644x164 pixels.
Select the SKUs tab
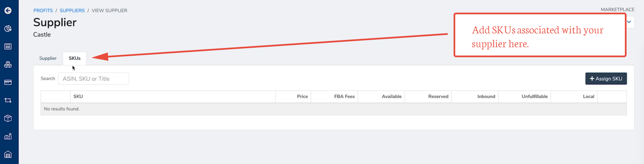74,58
